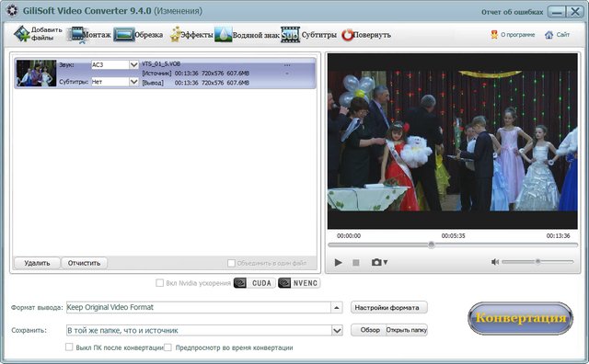Play the video preview
The height and width of the screenshot is (364, 589).
(338, 262)
